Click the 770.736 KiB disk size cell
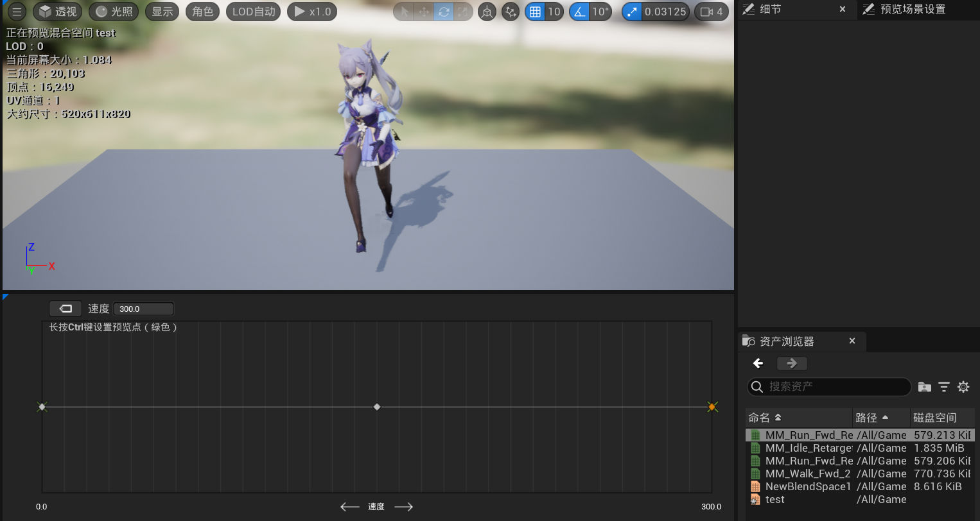 point(942,474)
